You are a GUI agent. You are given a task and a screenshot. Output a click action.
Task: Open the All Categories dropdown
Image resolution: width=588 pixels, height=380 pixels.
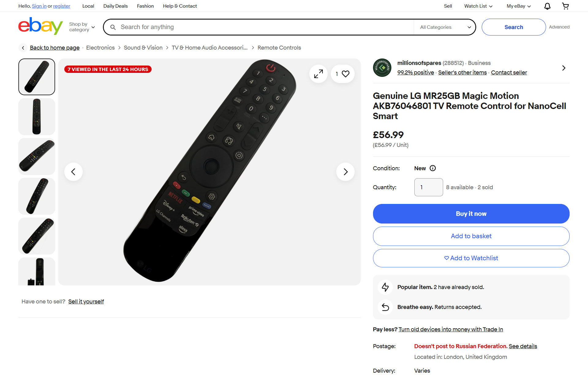pos(445,27)
